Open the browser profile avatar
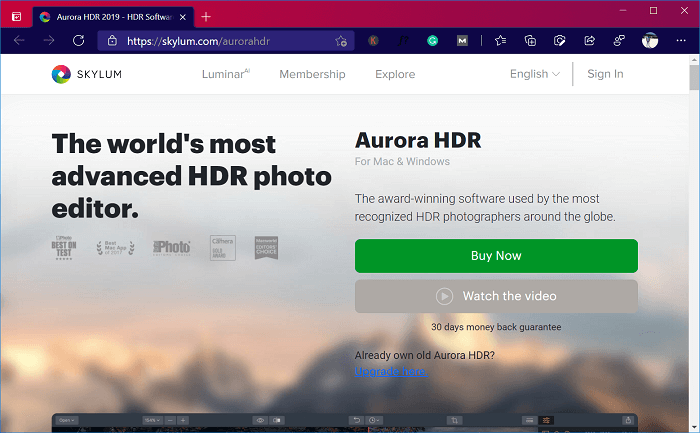Screen dimensions: 700x433 point(650,41)
